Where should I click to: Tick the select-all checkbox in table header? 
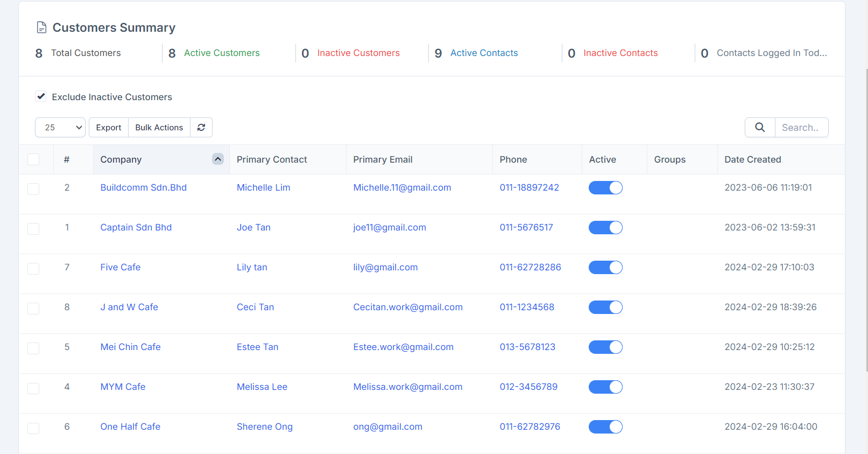[33, 159]
